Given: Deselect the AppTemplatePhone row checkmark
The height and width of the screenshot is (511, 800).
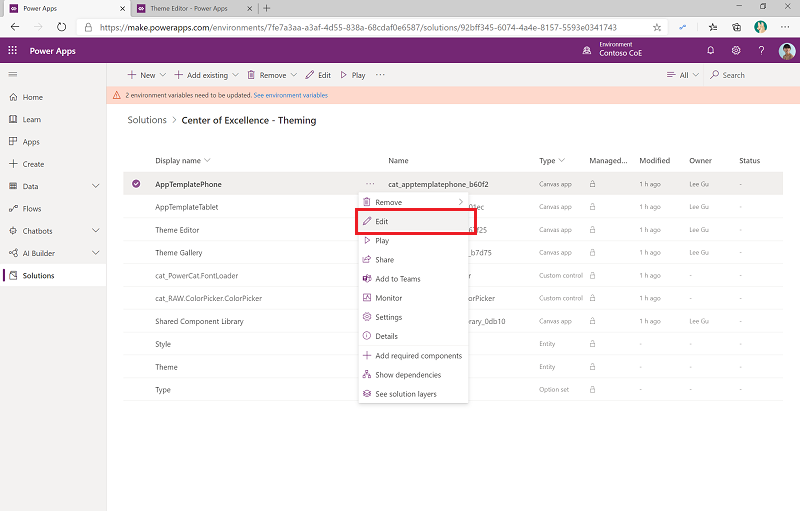Looking at the screenshot, I should (136, 184).
